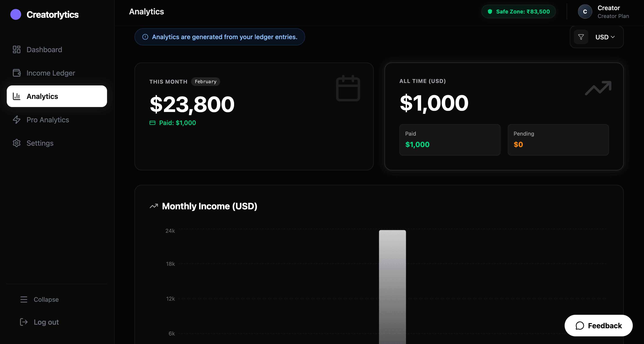This screenshot has height=344, width=644.
Task: Click the Feedback button
Action: click(x=598, y=326)
